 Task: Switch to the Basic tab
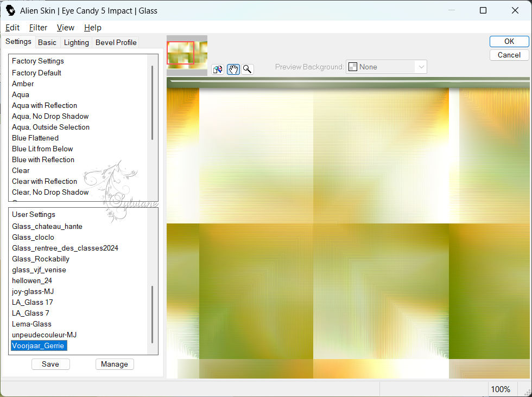coord(47,42)
